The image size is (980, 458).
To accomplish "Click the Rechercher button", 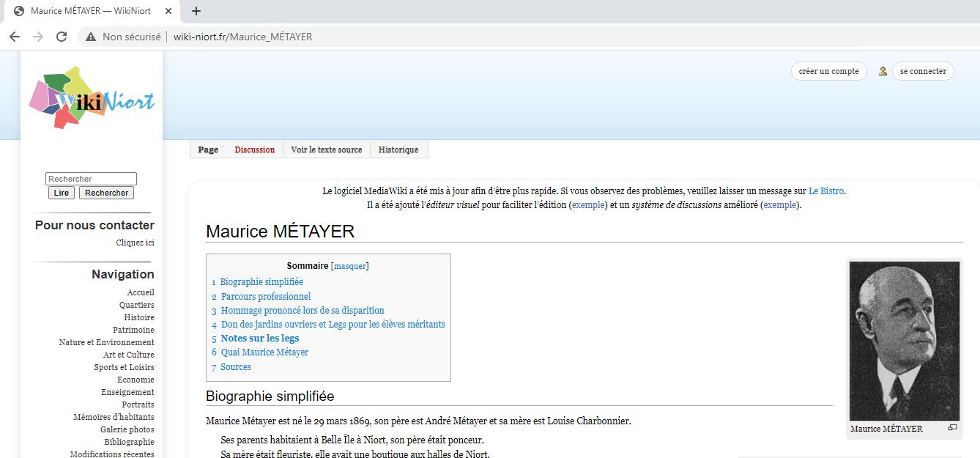I will (106, 193).
